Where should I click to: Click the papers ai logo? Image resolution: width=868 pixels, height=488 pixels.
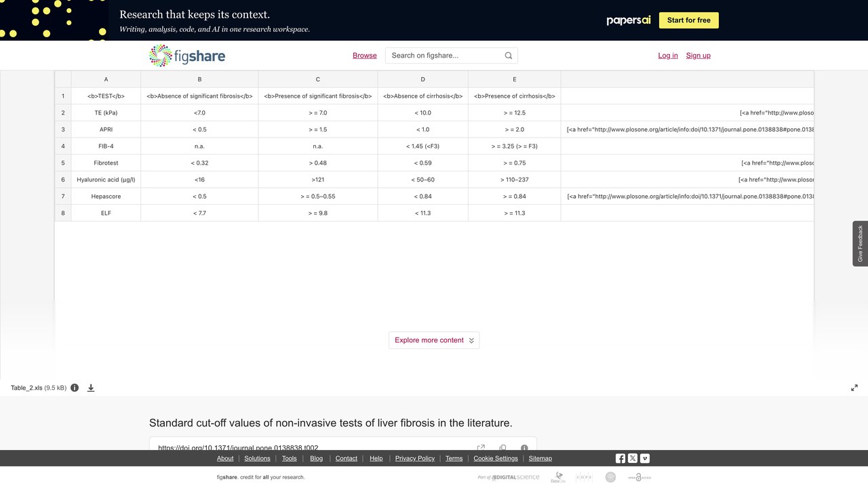coord(629,20)
